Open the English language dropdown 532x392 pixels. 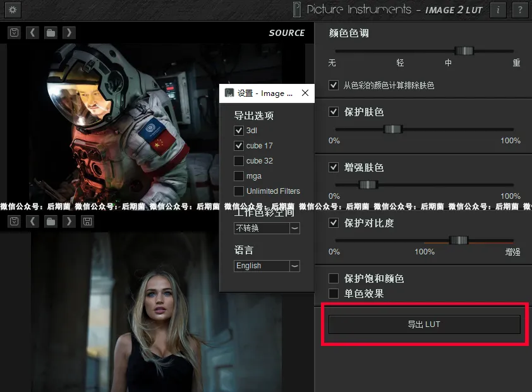tap(267, 266)
